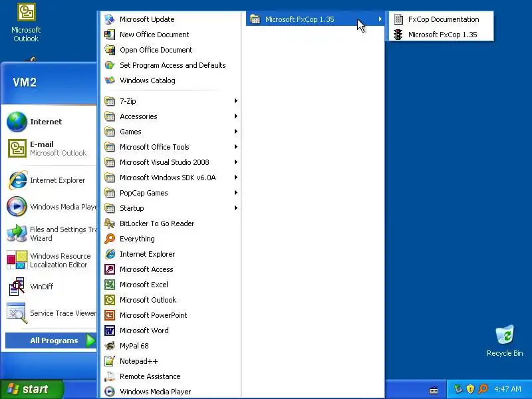Click the system clock showing 4:47 AM

click(507, 389)
